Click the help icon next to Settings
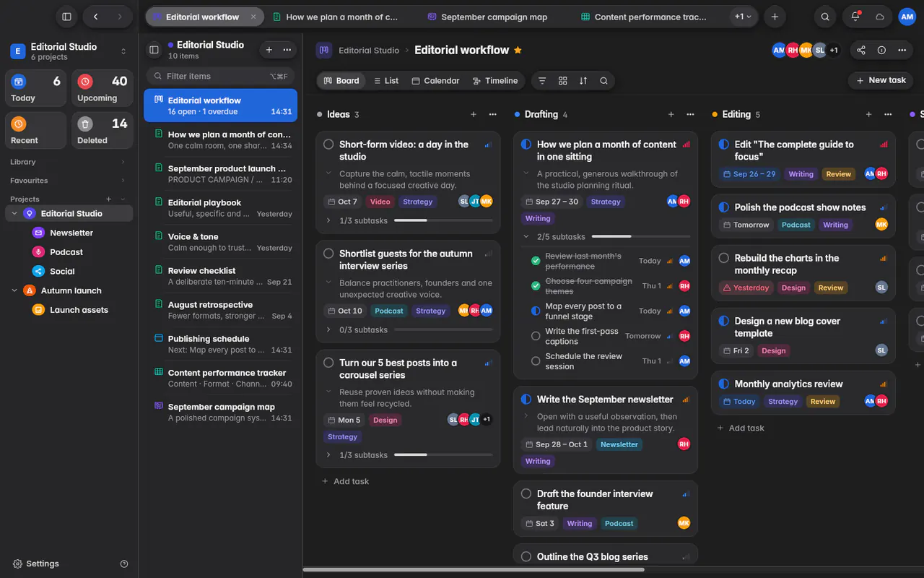The height and width of the screenshot is (578, 924). click(124, 564)
